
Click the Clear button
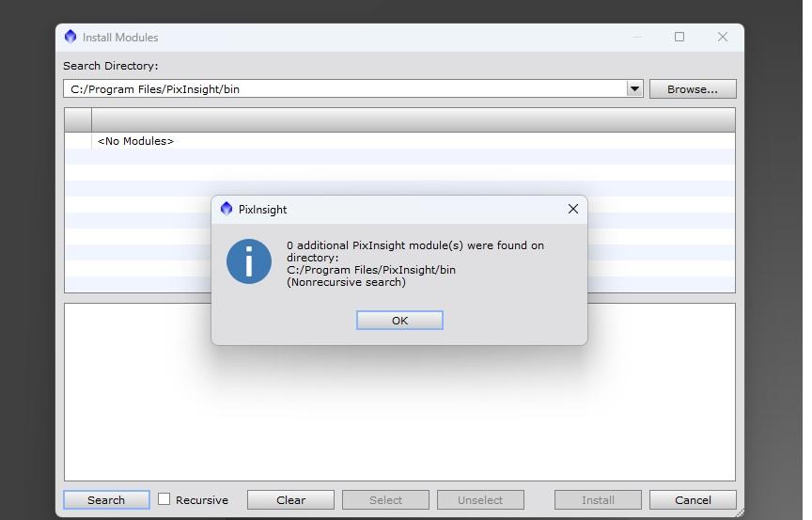(x=290, y=499)
